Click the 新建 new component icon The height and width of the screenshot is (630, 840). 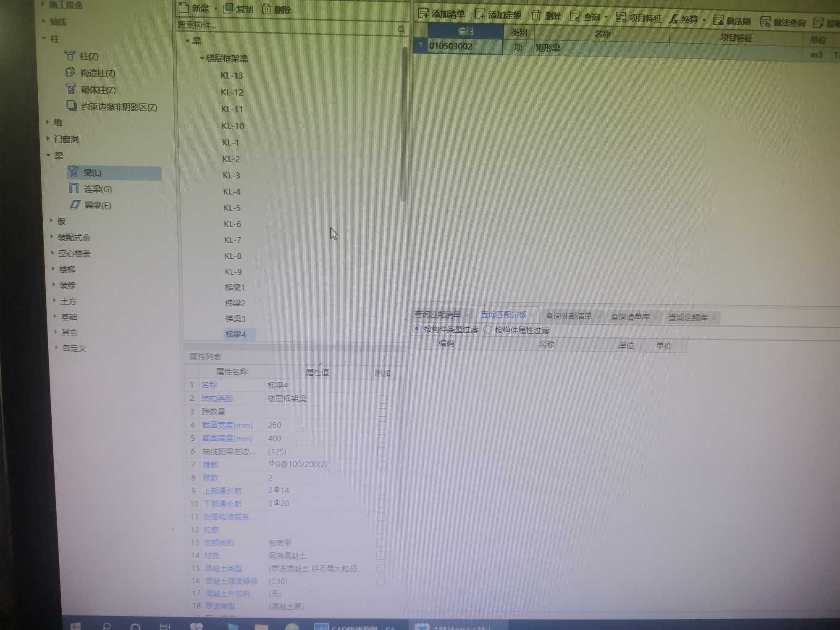click(184, 8)
